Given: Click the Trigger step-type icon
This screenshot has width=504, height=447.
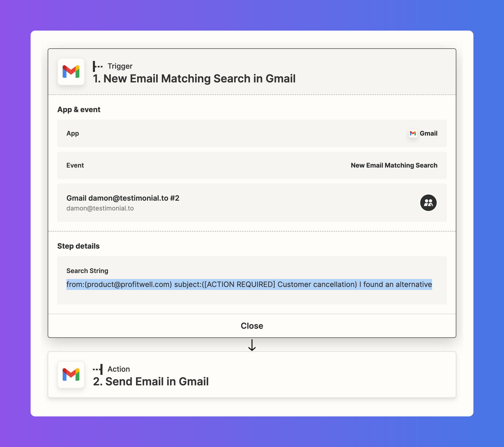Looking at the screenshot, I should [x=97, y=66].
